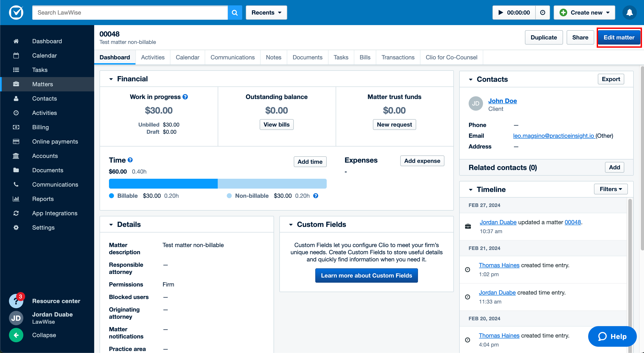The height and width of the screenshot is (353, 644).
Task: Open Online payments in the sidebar
Action: click(x=47, y=142)
